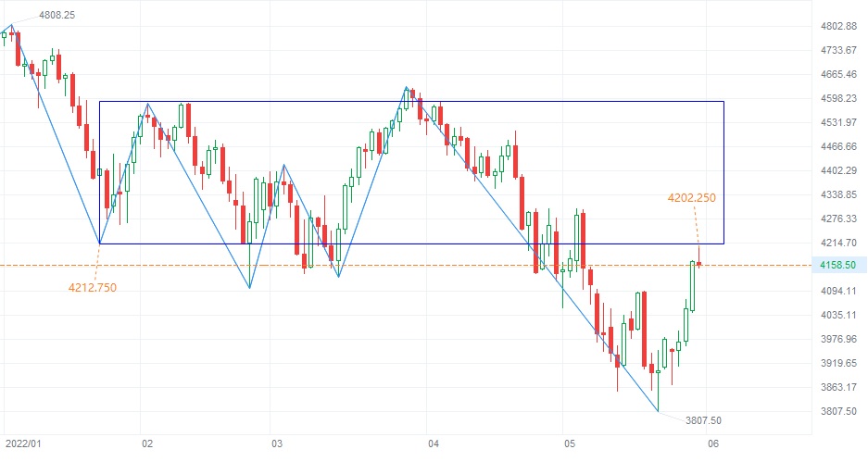
Task: Click the highlighted 4158.50 current price tag
Action: 837,266
